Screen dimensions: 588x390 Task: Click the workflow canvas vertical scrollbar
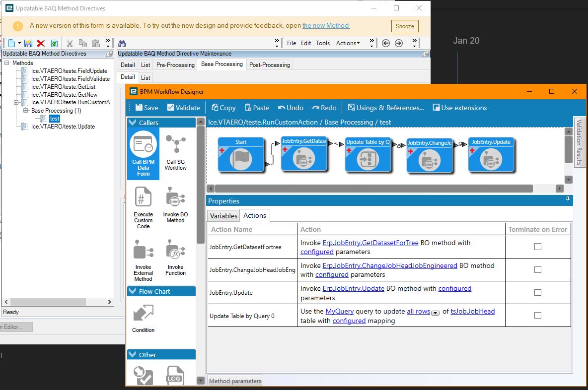coord(569,149)
